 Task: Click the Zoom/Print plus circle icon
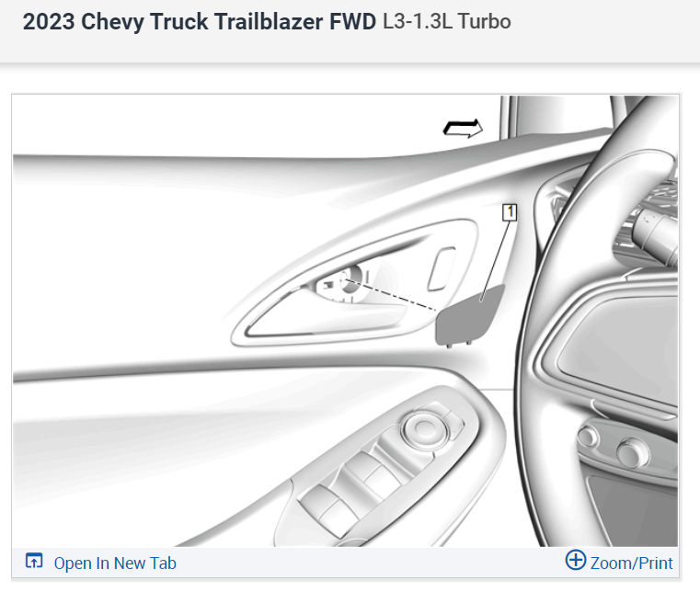click(x=576, y=560)
